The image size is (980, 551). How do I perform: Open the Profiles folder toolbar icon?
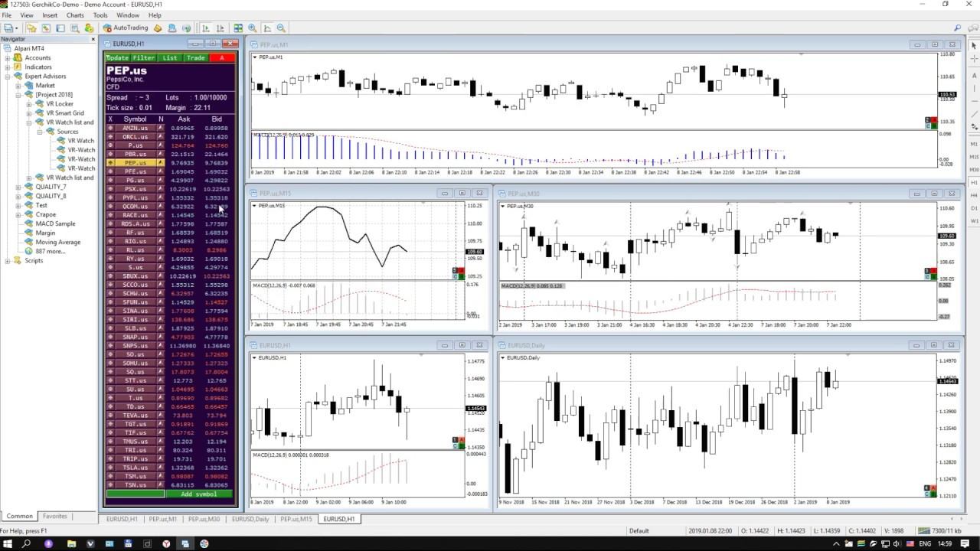pos(31,28)
